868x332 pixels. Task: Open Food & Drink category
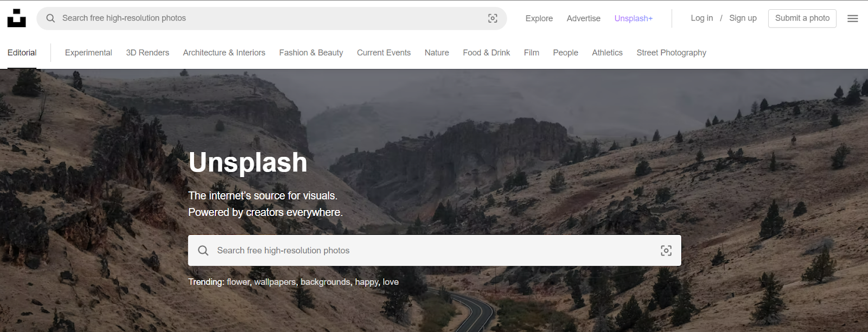487,53
